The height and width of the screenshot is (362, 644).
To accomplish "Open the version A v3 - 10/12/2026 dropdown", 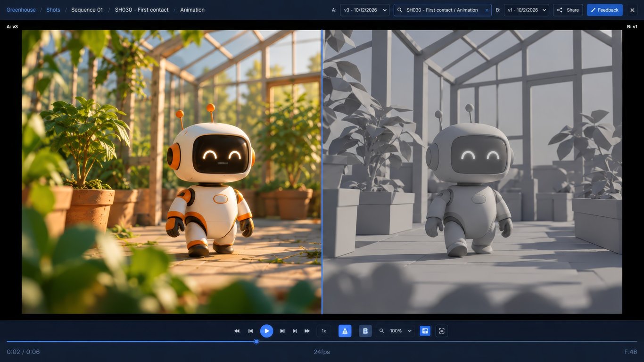I will coord(365,10).
